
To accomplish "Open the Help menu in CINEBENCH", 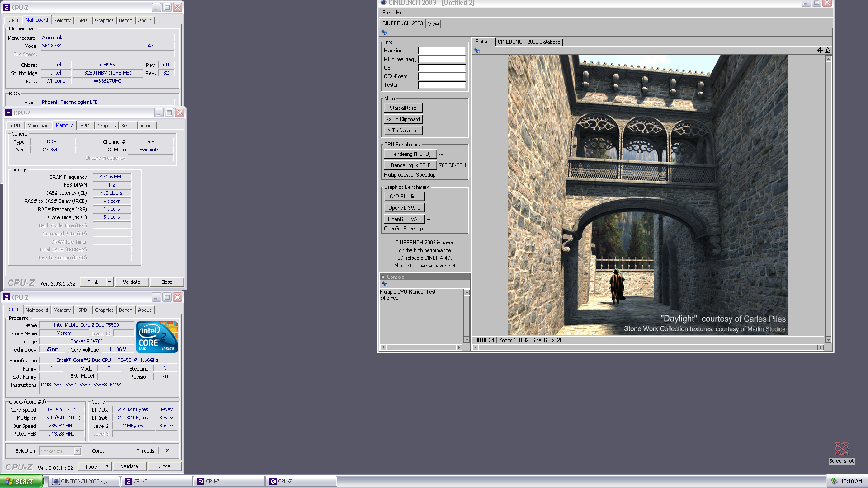I will tap(401, 13).
